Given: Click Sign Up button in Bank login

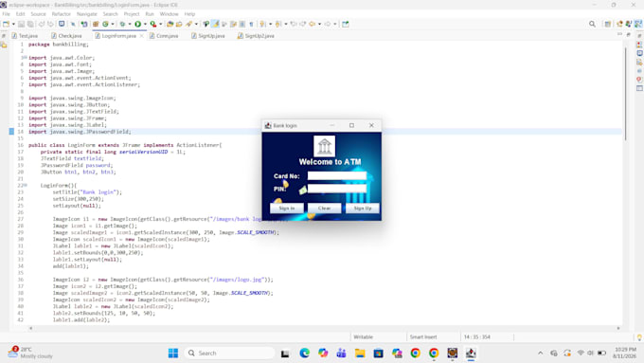Looking at the screenshot, I should (362, 208).
